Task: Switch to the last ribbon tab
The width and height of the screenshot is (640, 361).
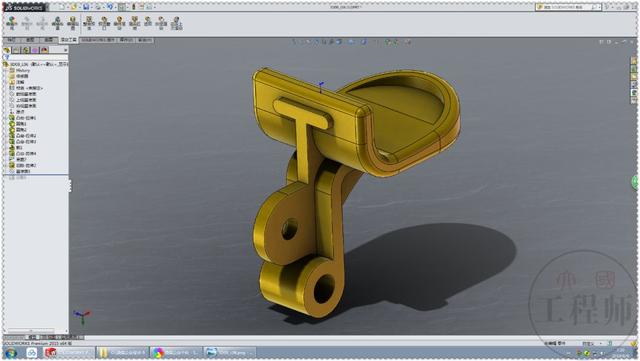Action: [x=145, y=40]
